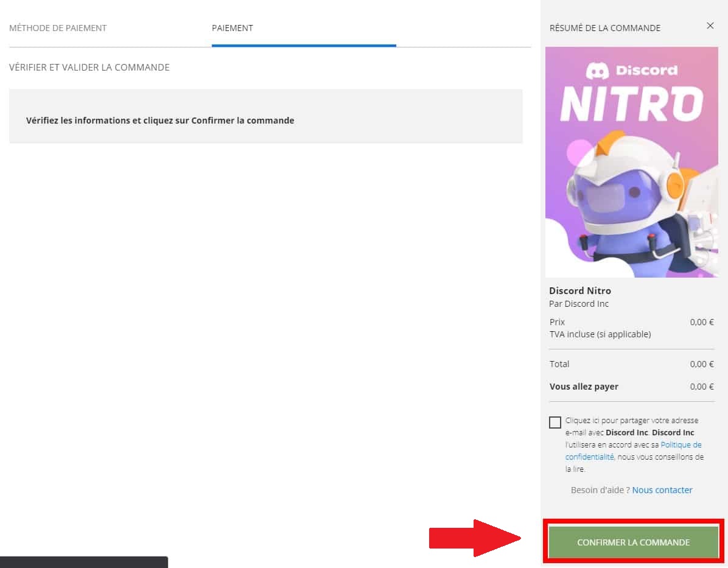Click the dark bar at bottom-left corner
728x568 pixels.
(83, 562)
